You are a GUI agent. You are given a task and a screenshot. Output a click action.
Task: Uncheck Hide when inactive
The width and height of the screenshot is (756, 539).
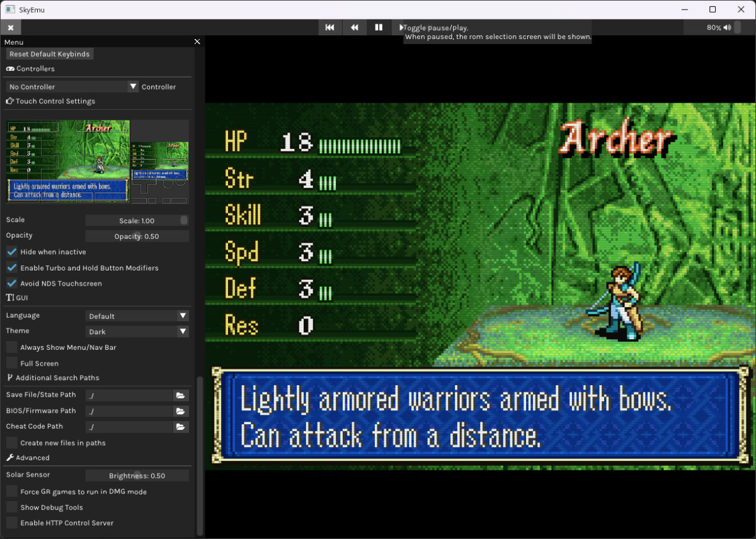pyautogui.click(x=12, y=252)
